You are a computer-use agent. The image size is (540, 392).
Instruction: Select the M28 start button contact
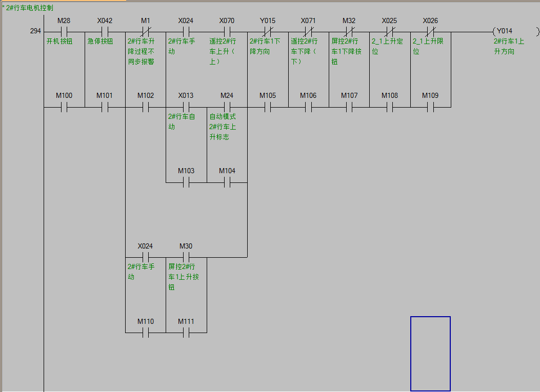point(64,32)
